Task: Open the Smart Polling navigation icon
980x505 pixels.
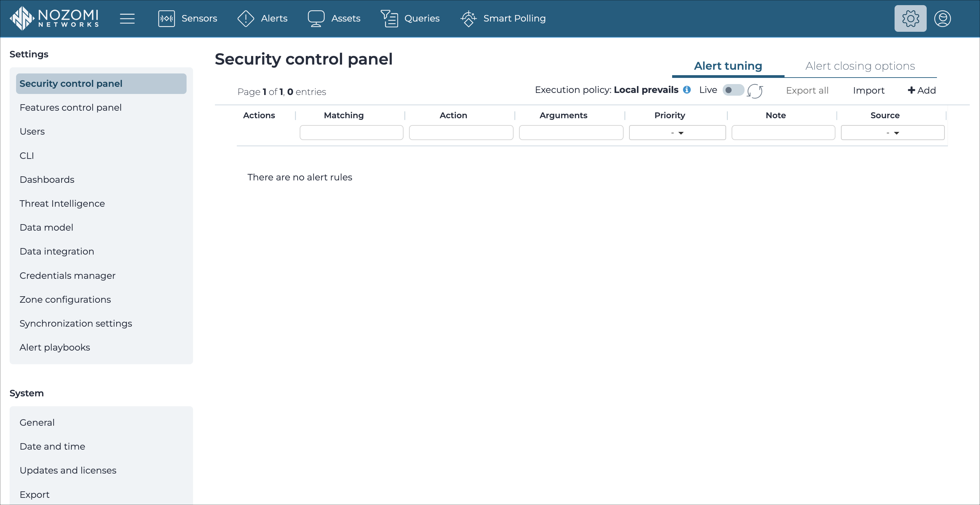Action: pyautogui.click(x=469, y=18)
